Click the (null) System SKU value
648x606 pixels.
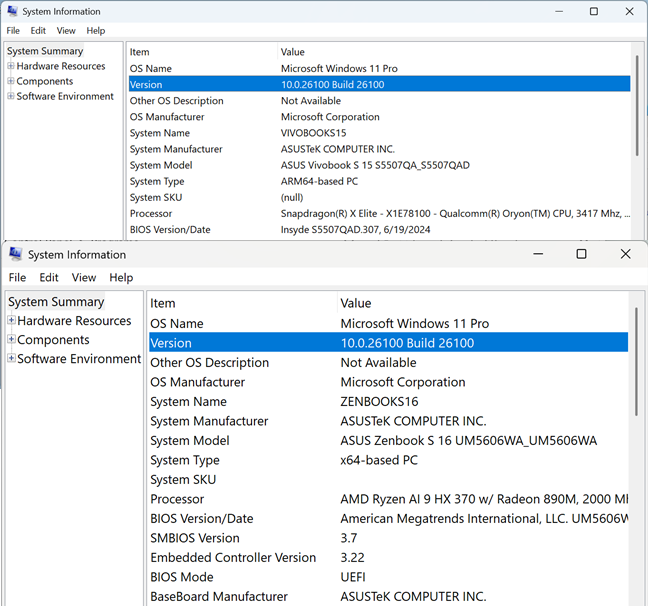[x=292, y=198]
